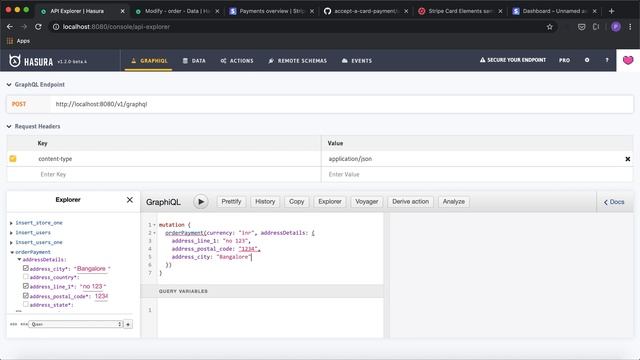
Task: Open a new browser tab
Action: pos(611,11)
